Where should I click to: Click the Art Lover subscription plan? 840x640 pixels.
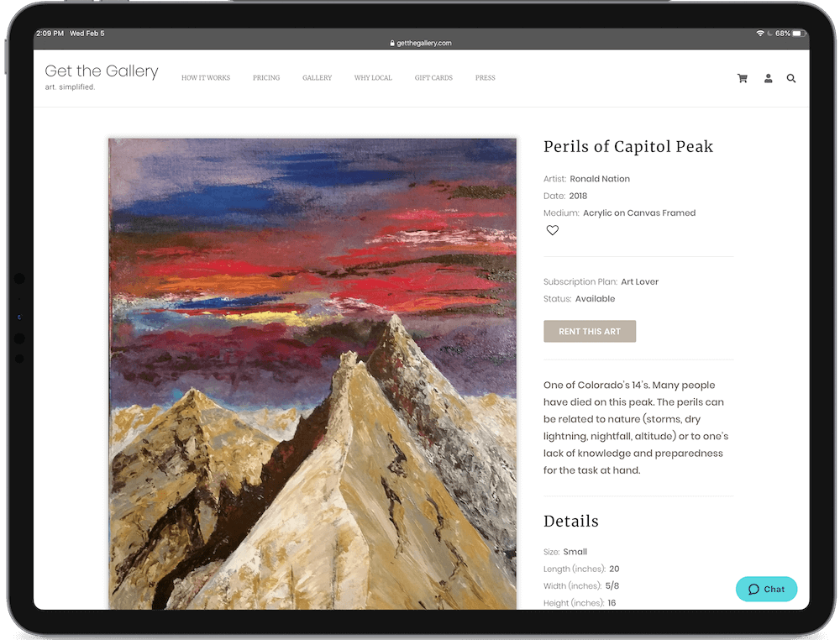point(639,281)
